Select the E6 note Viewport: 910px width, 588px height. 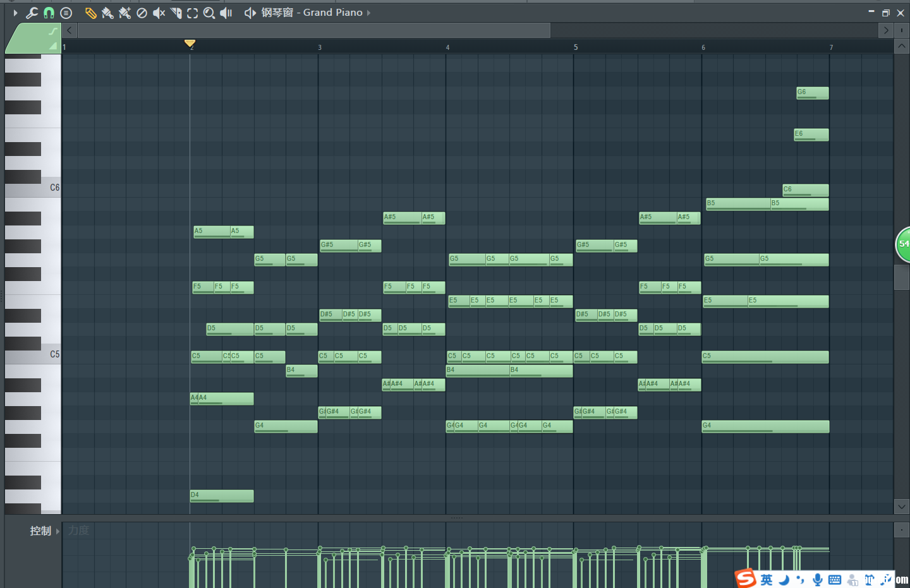[811, 135]
